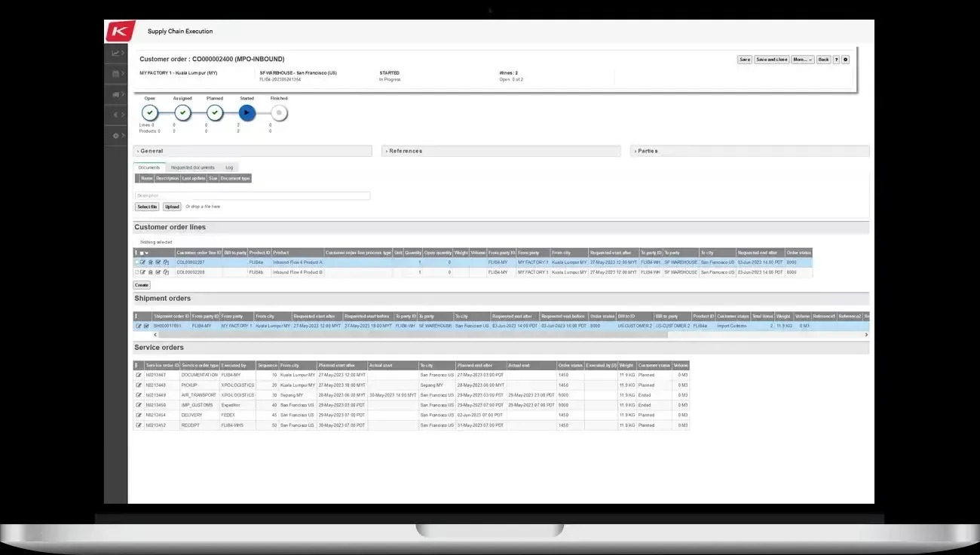The image size is (980, 555).
Task: Expand the collapse-arrows sidebar menu item
Action: (116, 115)
